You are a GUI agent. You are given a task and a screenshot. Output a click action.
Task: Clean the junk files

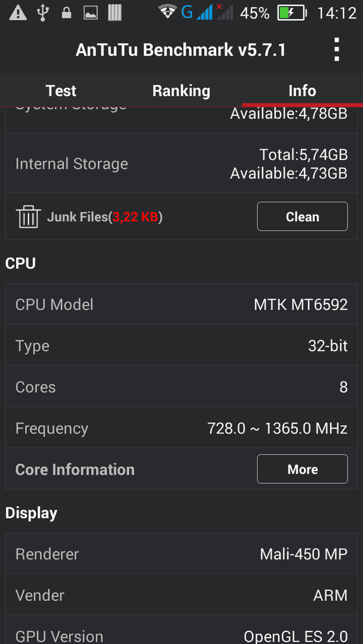click(x=303, y=216)
